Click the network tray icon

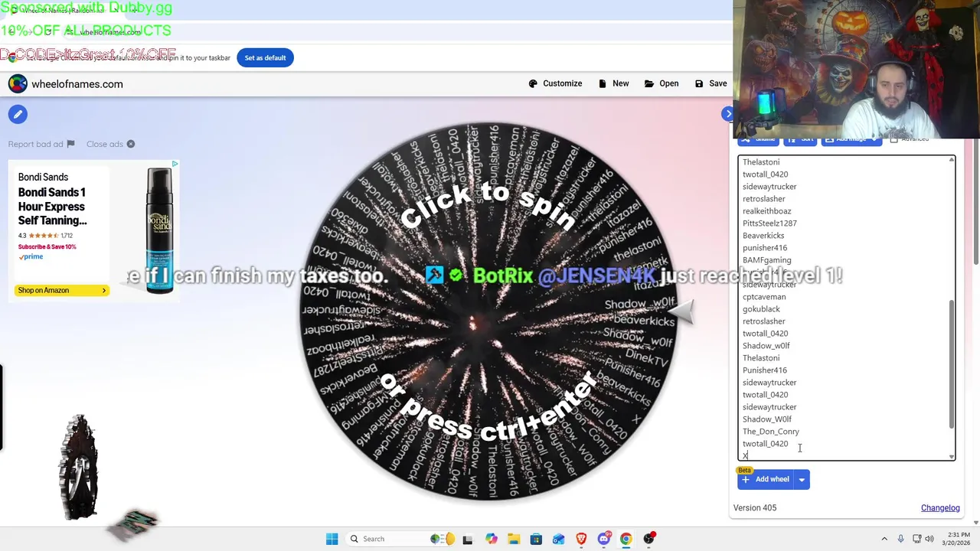(916, 539)
